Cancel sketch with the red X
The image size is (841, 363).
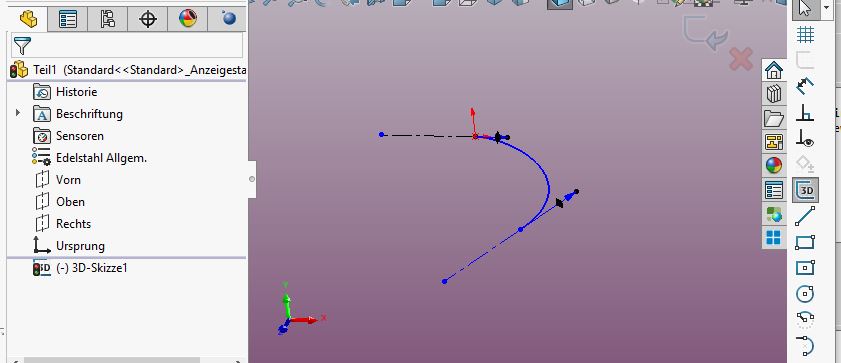741,58
